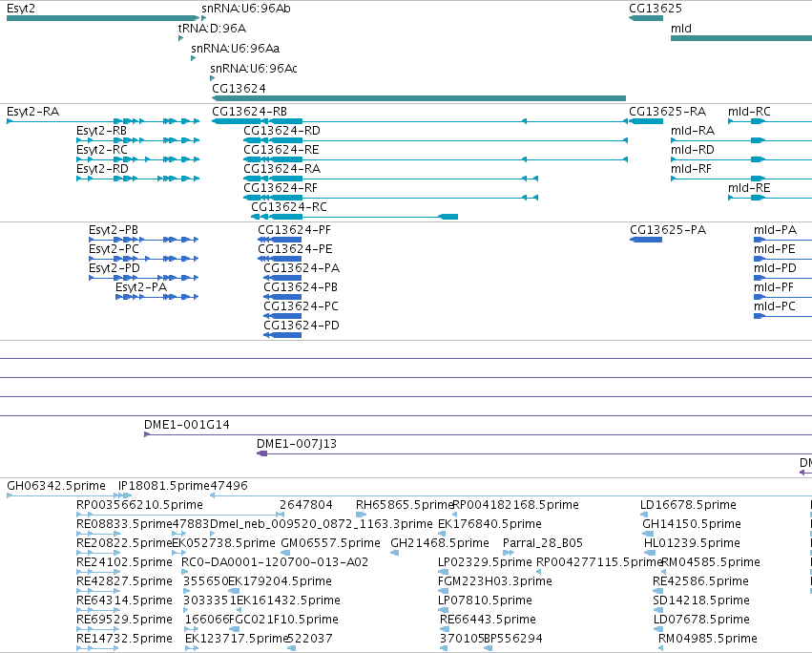Click the mld-PC protein feature

(x=782, y=316)
